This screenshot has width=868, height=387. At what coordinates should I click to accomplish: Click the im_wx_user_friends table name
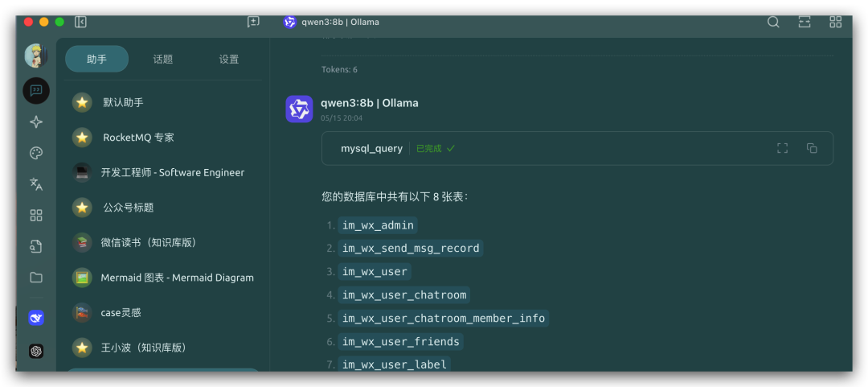coord(401,341)
